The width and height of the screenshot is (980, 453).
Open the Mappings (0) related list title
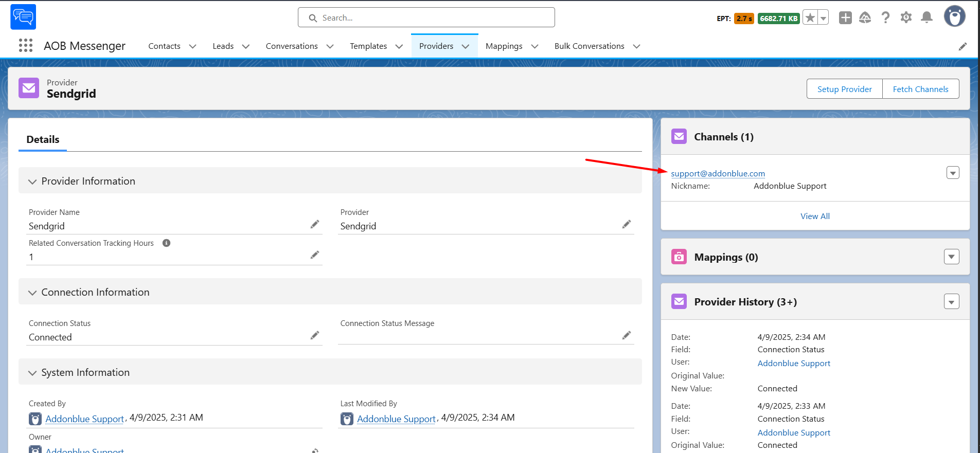726,257
